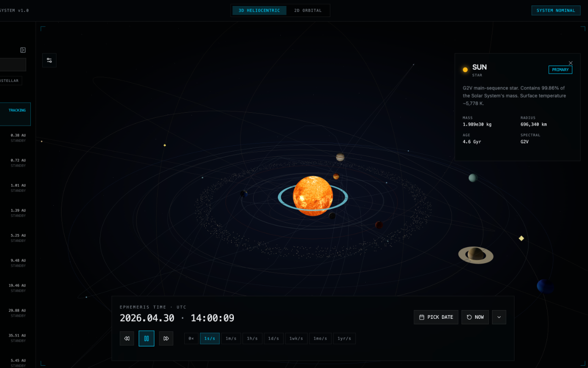Select the orange planet above the Sun

click(336, 177)
